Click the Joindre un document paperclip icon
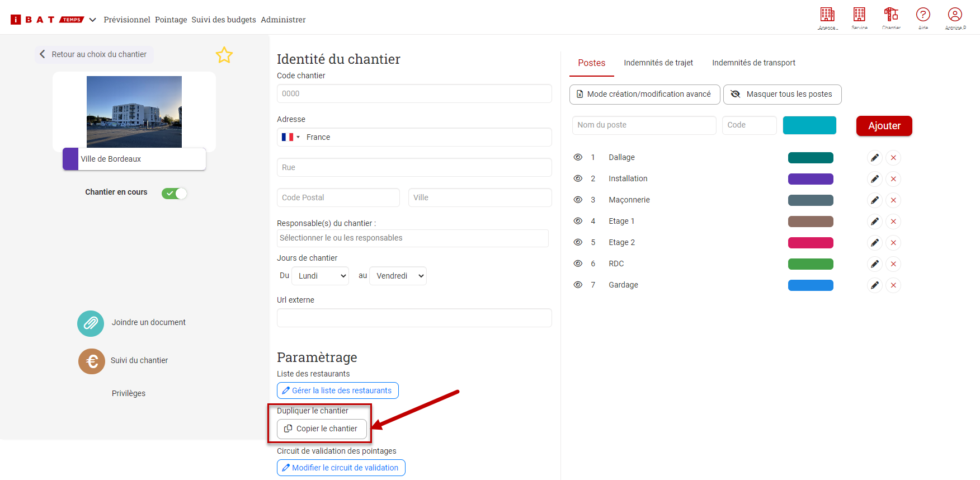 click(x=91, y=323)
